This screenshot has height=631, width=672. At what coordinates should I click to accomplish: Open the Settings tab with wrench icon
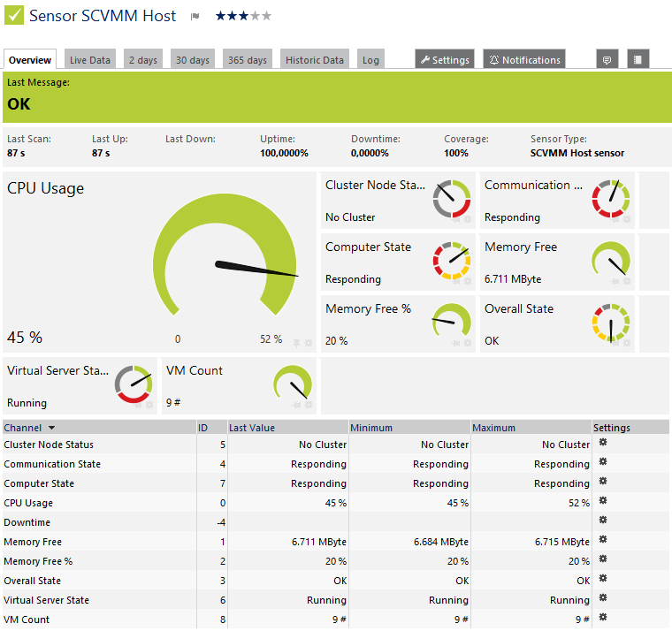click(445, 59)
